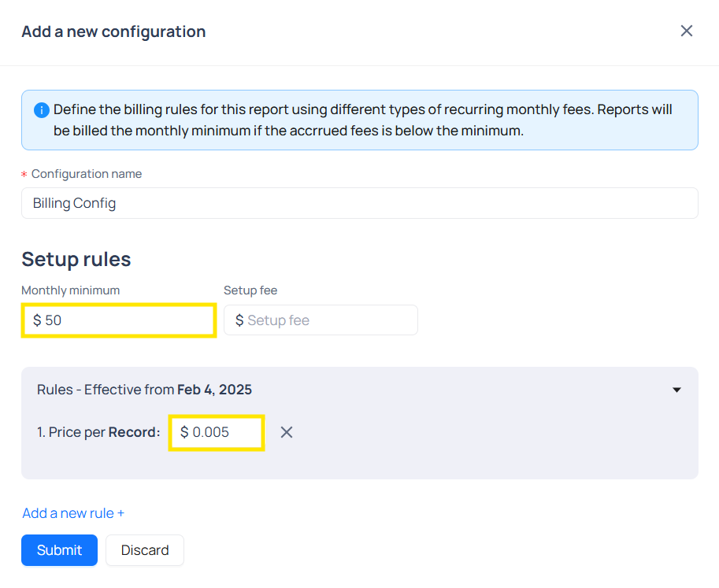Click dollar sign in Price per Record field
719x588 pixels.
point(184,432)
